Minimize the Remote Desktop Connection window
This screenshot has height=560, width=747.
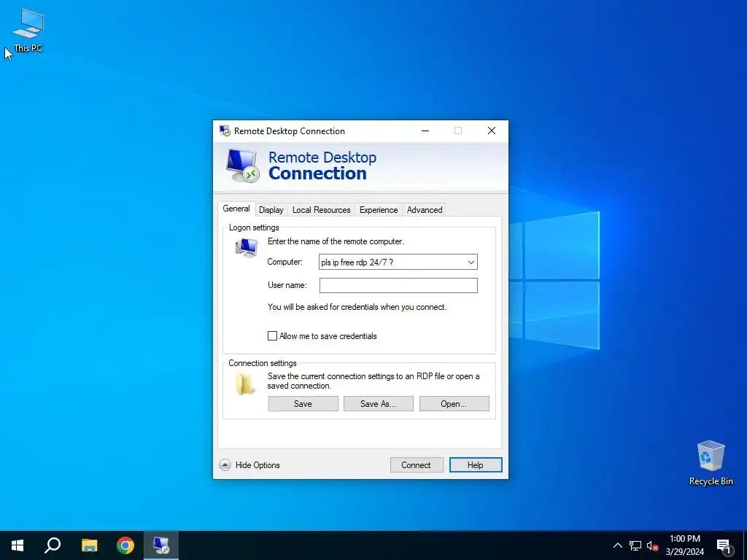[x=425, y=131]
